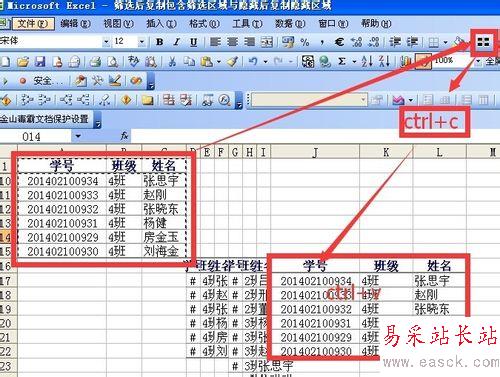Cut selection with scissors icon
Image resolution: width=500 pixels, height=377 pixels.
[172, 62]
